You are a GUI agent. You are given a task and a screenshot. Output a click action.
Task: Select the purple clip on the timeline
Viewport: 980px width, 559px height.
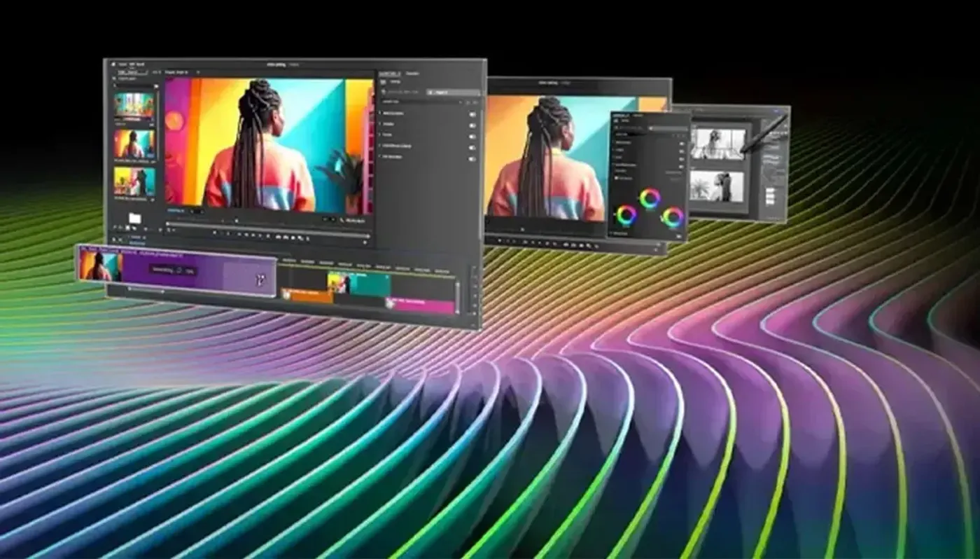tap(177, 270)
